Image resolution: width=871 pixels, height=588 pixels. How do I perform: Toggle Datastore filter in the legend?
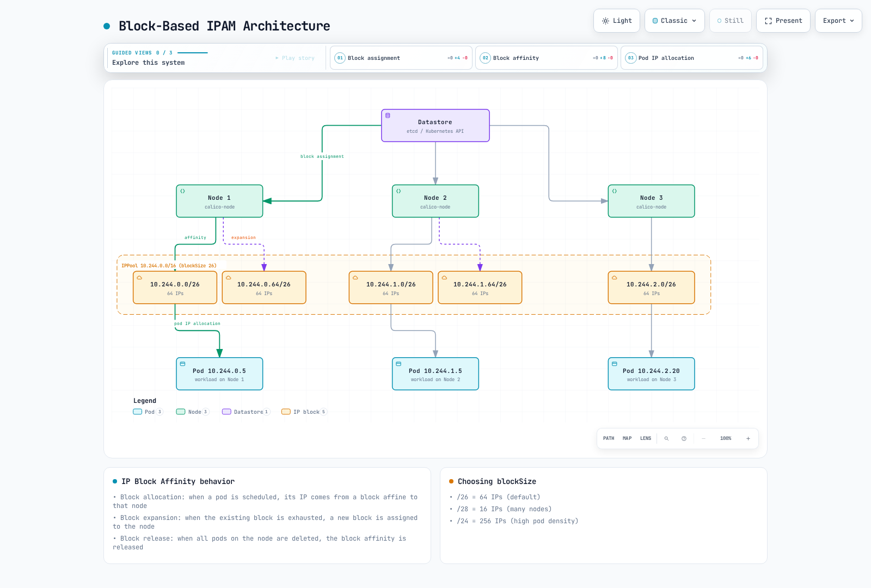tap(246, 412)
